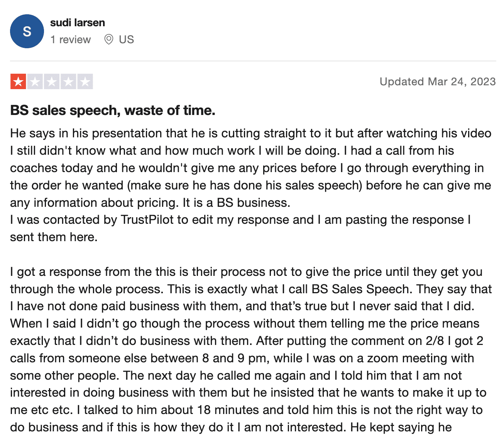Open sudi larsen's profile name
This screenshot has height=436, width=504.
tap(78, 23)
